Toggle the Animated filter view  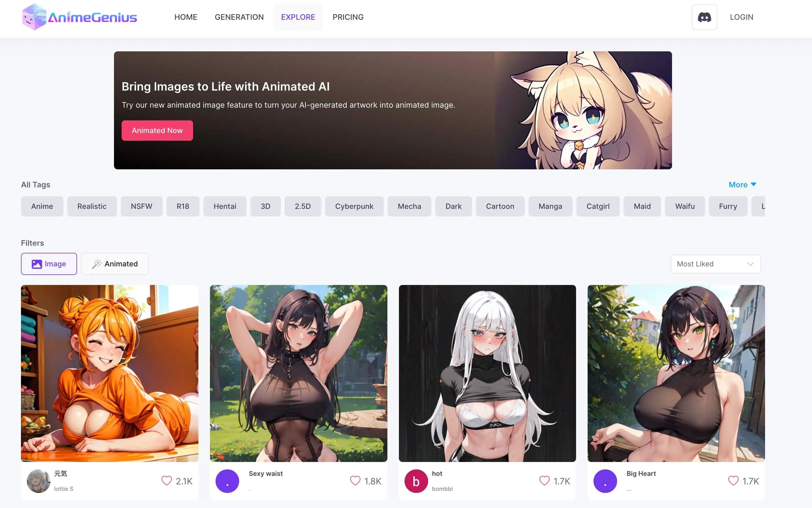[114, 263]
